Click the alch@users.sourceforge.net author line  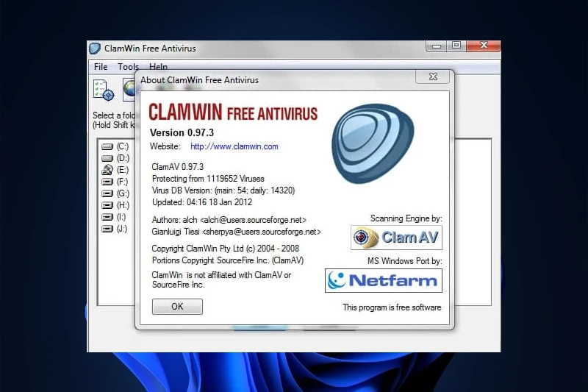229,220
